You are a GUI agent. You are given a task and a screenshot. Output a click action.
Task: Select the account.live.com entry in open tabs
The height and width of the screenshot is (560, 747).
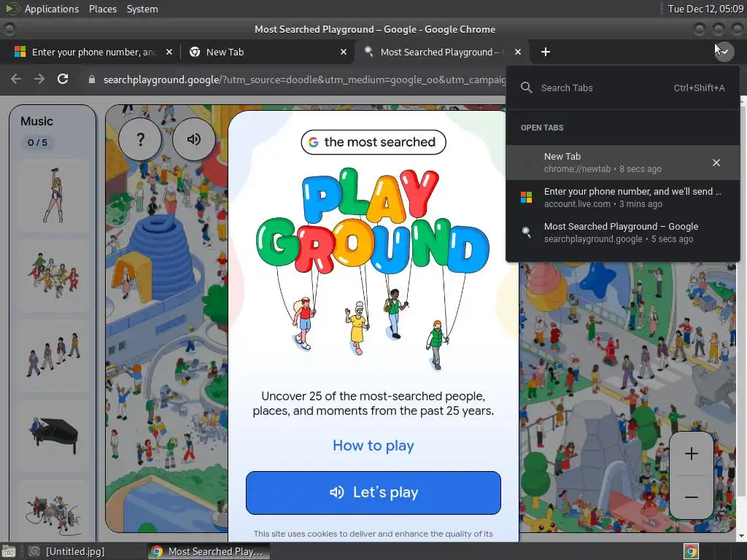[x=623, y=197]
